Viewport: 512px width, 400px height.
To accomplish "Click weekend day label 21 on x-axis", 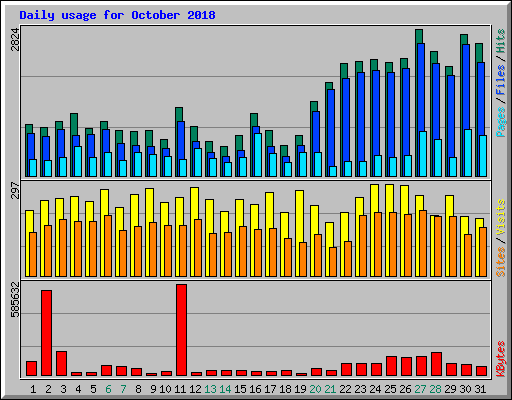I will coord(330,389).
